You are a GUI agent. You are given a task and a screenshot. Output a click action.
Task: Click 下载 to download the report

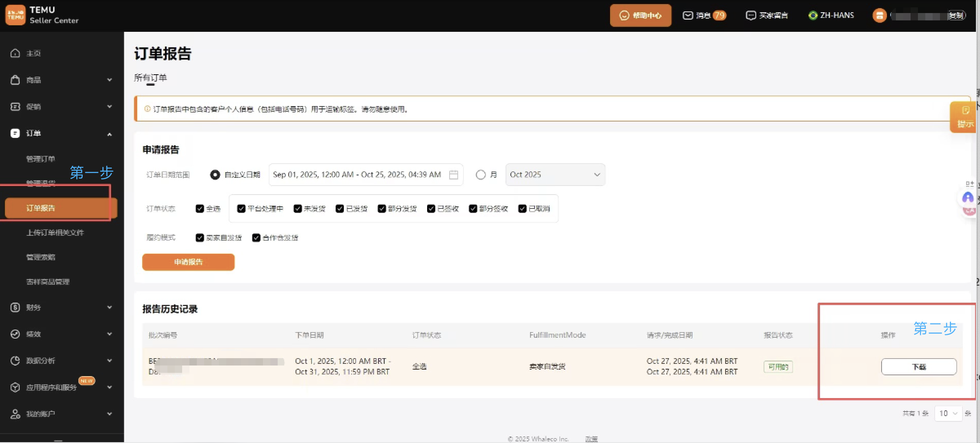[x=919, y=367]
